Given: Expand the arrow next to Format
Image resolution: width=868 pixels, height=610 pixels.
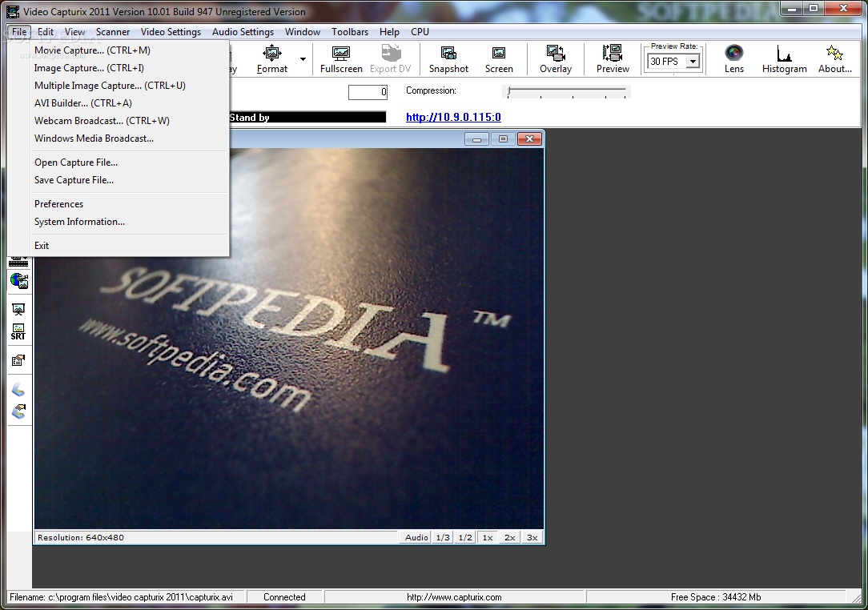Looking at the screenshot, I should (x=303, y=58).
